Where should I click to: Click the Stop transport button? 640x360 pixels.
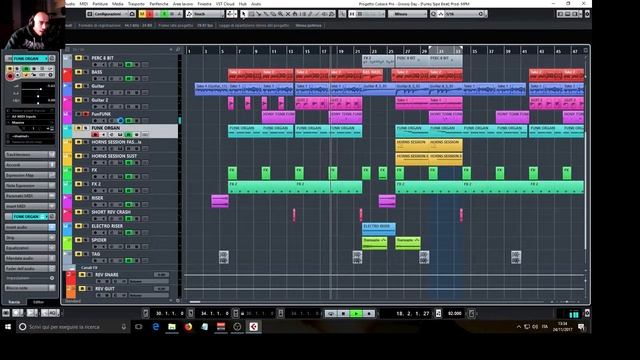click(343, 313)
